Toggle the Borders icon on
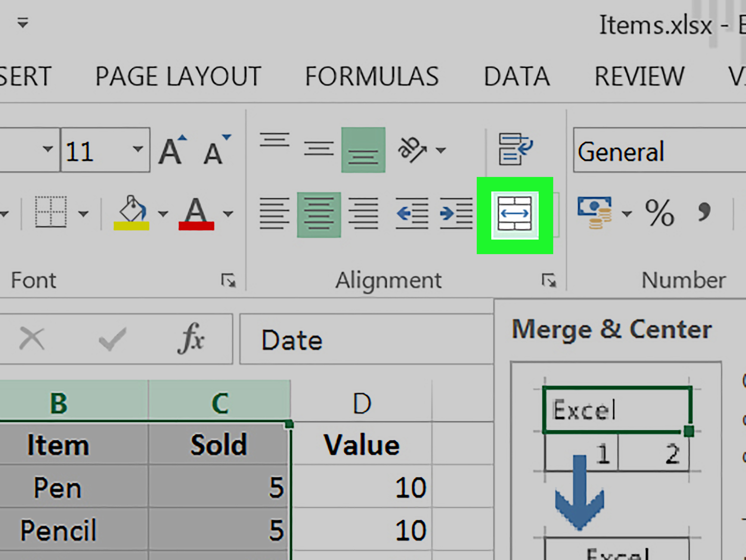 [x=51, y=212]
